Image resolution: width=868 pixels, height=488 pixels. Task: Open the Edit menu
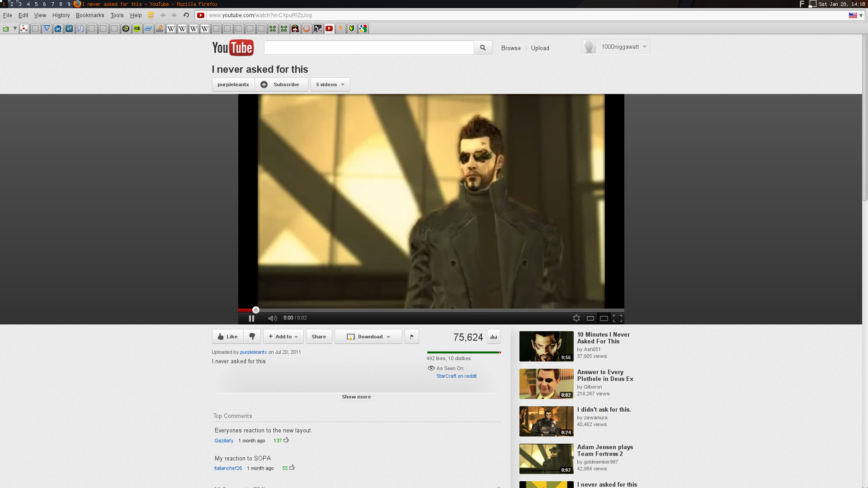[x=24, y=15]
